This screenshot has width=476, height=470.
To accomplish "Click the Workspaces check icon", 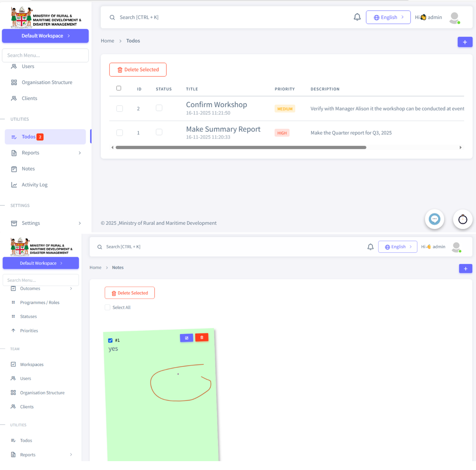I will pyautogui.click(x=13, y=364).
